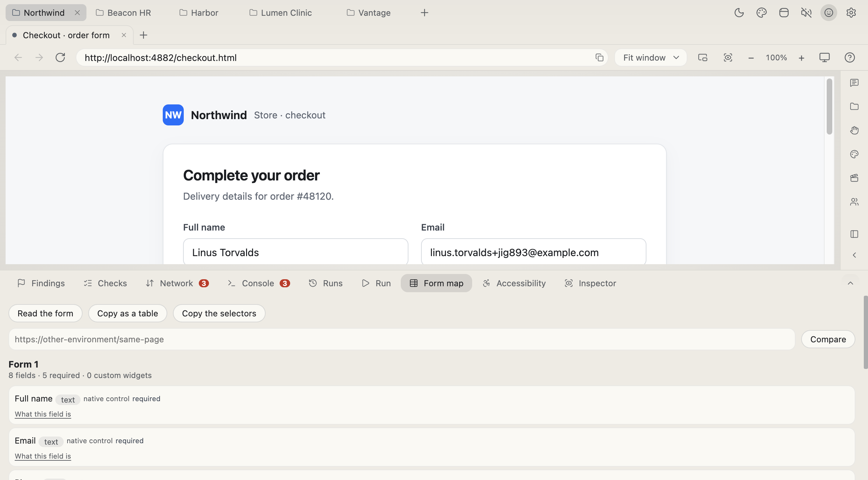Open the Accessibility tab

point(514,283)
